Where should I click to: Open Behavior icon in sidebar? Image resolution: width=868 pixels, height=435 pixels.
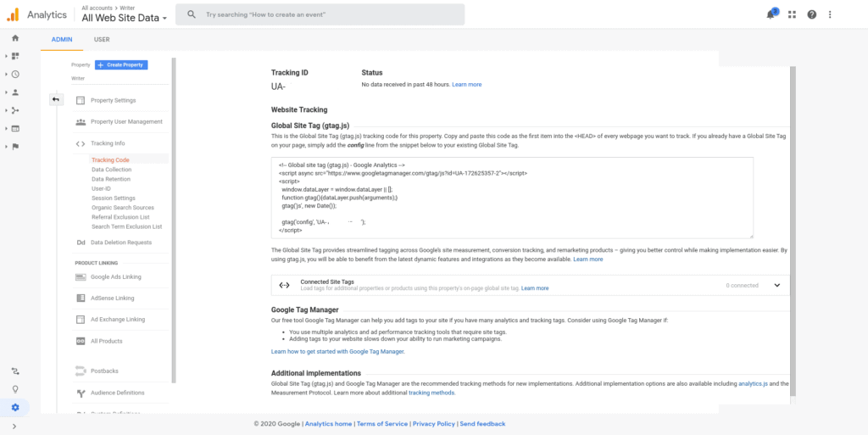tap(15, 128)
